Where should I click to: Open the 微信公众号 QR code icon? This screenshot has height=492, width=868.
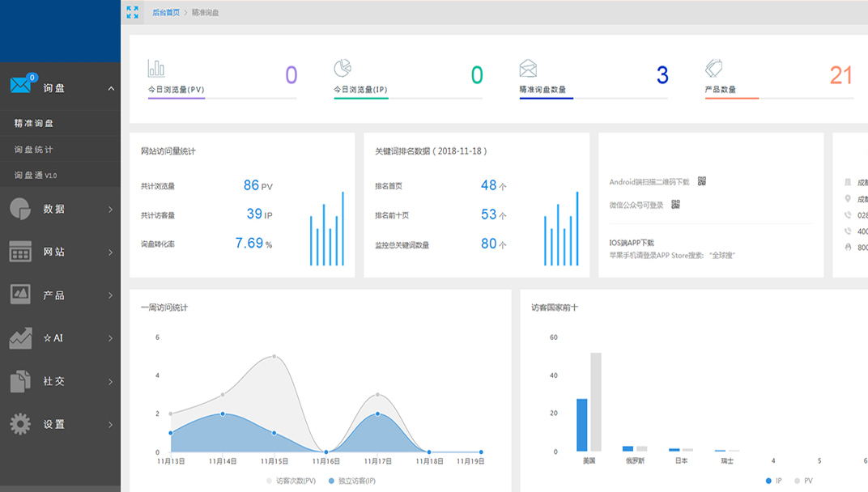pos(675,204)
